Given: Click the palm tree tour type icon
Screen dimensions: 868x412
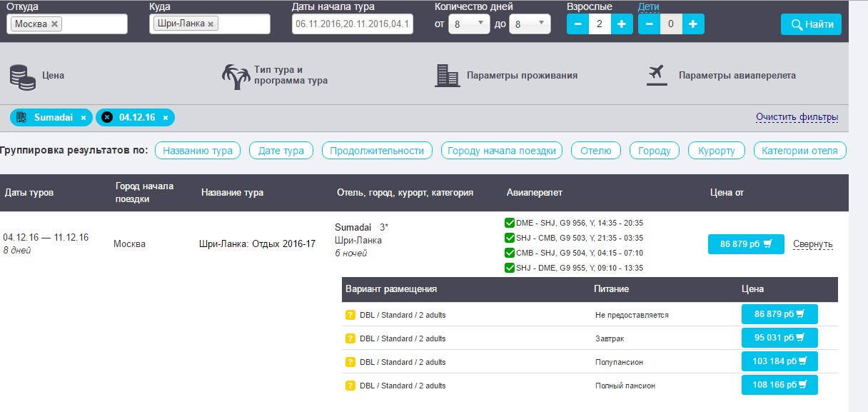Looking at the screenshot, I should [x=236, y=76].
